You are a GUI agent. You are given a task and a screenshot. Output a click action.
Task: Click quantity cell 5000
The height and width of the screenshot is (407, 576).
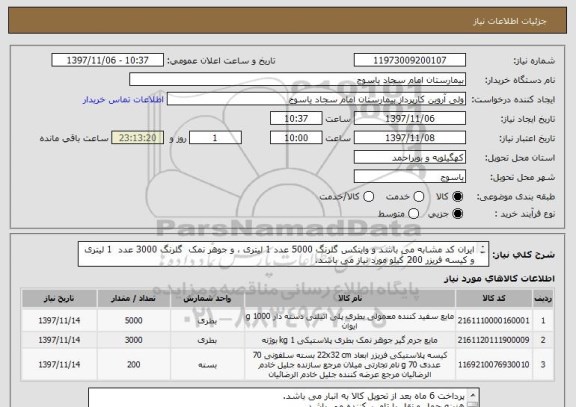pyautogui.click(x=133, y=321)
